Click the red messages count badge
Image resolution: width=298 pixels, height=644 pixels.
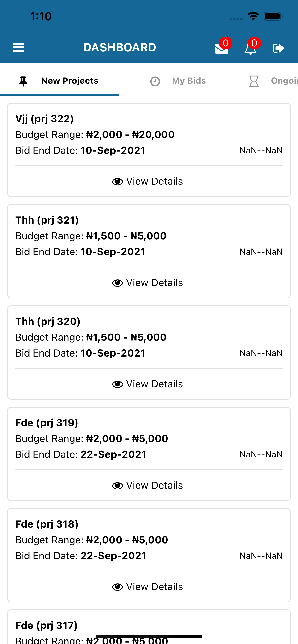pyautogui.click(x=225, y=43)
